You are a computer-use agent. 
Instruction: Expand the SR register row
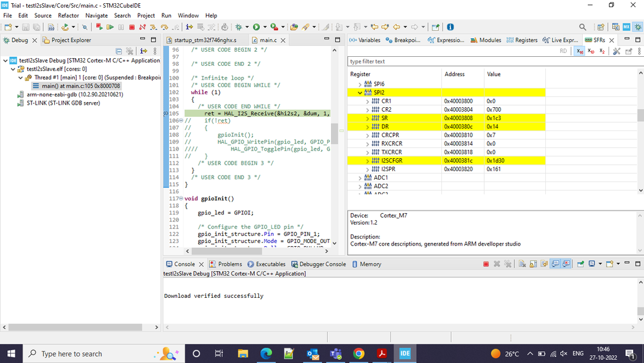coord(367,118)
